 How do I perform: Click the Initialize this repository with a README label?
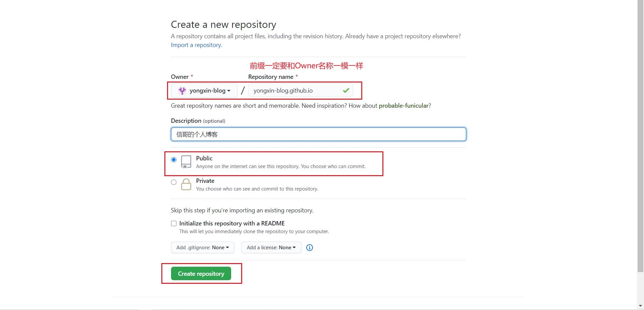[x=232, y=223]
